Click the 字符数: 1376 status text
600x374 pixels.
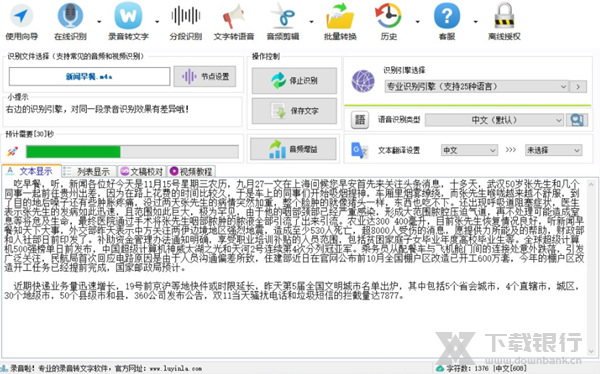467,369
